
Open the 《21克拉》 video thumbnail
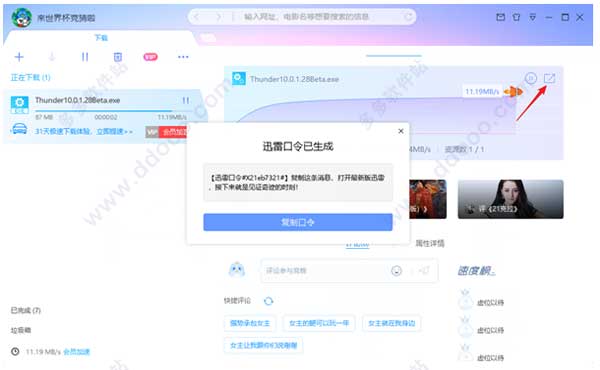tap(510, 199)
